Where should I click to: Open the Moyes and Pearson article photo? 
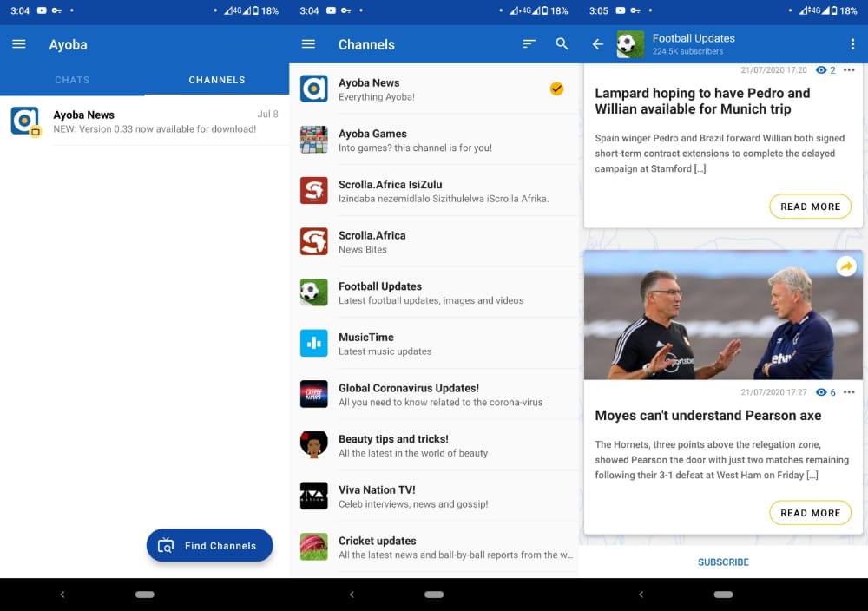point(723,315)
